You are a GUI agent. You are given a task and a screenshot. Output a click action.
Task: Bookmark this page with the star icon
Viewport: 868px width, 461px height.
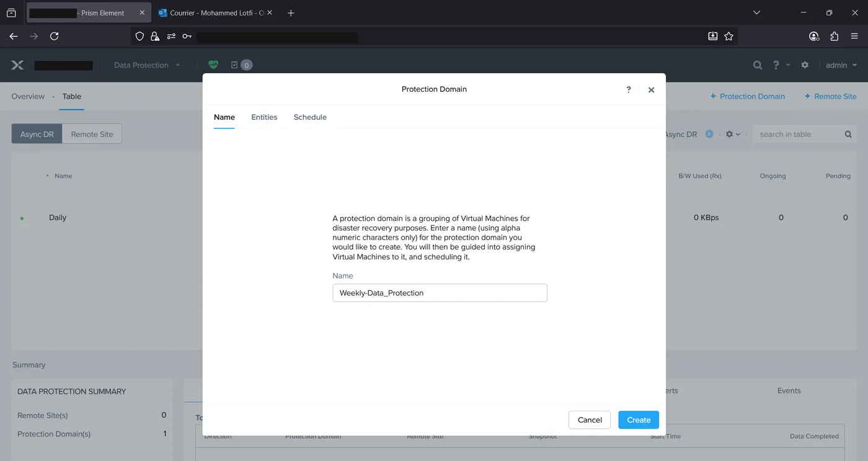(x=728, y=37)
